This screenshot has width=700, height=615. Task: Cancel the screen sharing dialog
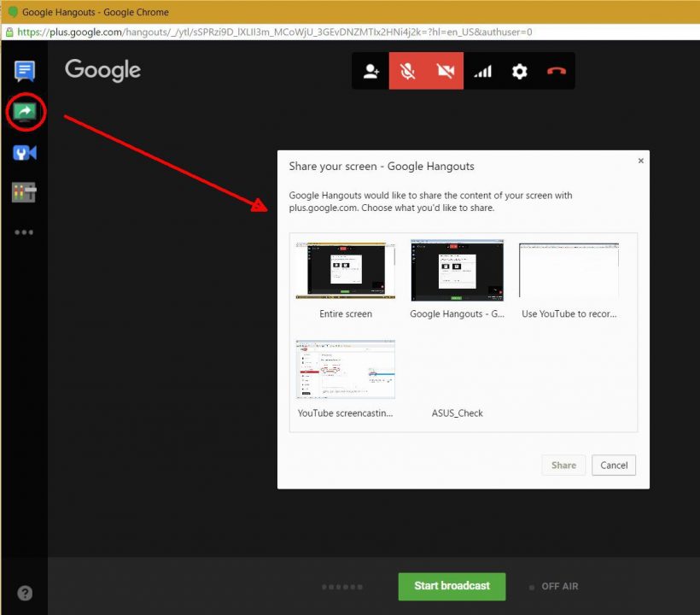(613, 465)
